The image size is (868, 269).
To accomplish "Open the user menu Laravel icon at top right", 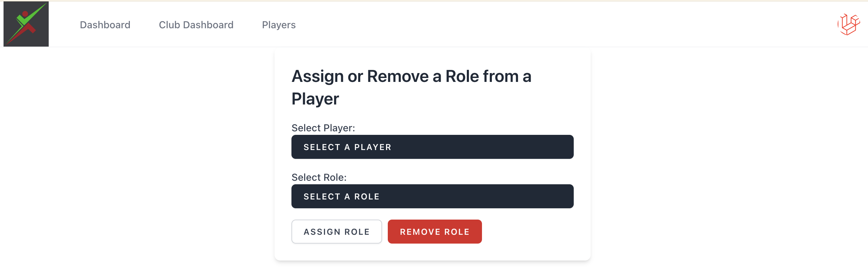I will tap(849, 24).
